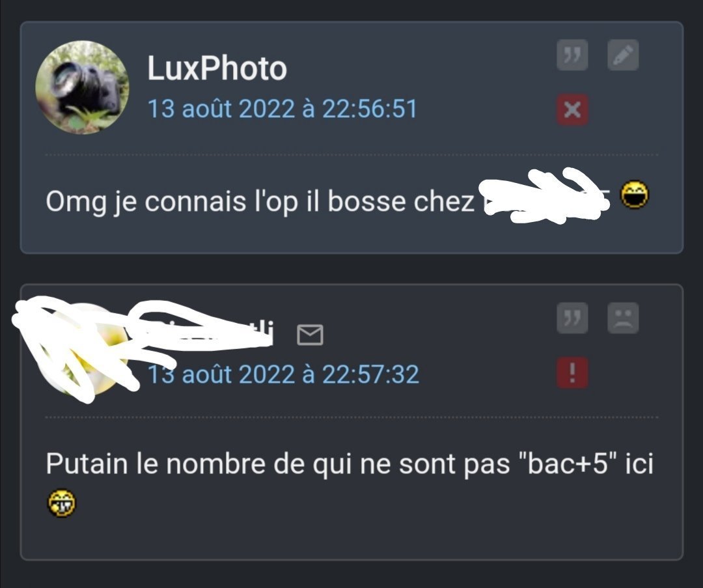Click the pencil edit icon on LuxPhoto's post
Viewport: 703px width, 588px height.
click(623, 55)
